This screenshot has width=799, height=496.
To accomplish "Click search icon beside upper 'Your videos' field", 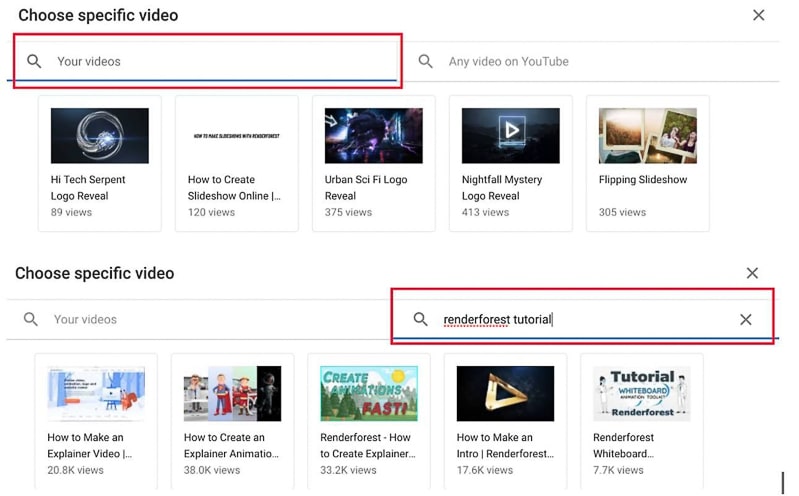I will pyautogui.click(x=34, y=62).
